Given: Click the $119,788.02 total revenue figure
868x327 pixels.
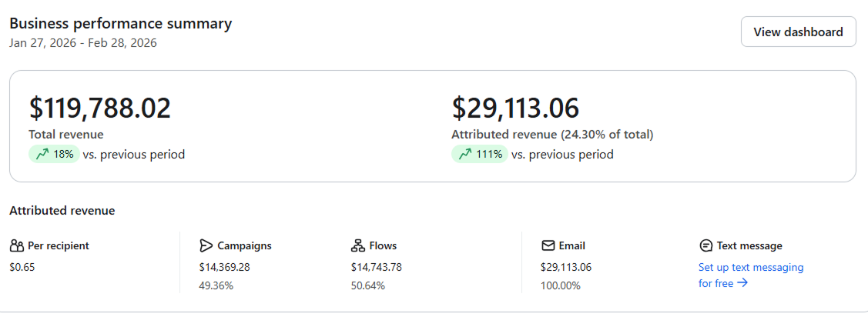Looking at the screenshot, I should 100,108.
